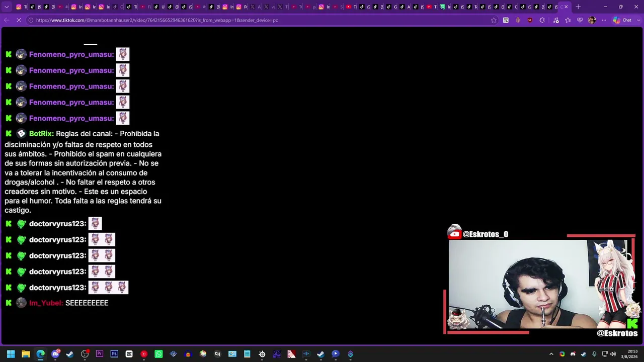The height and width of the screenshot is (362, 644).
Task: Go back with the browser back arrow
Action: [7, 20]
